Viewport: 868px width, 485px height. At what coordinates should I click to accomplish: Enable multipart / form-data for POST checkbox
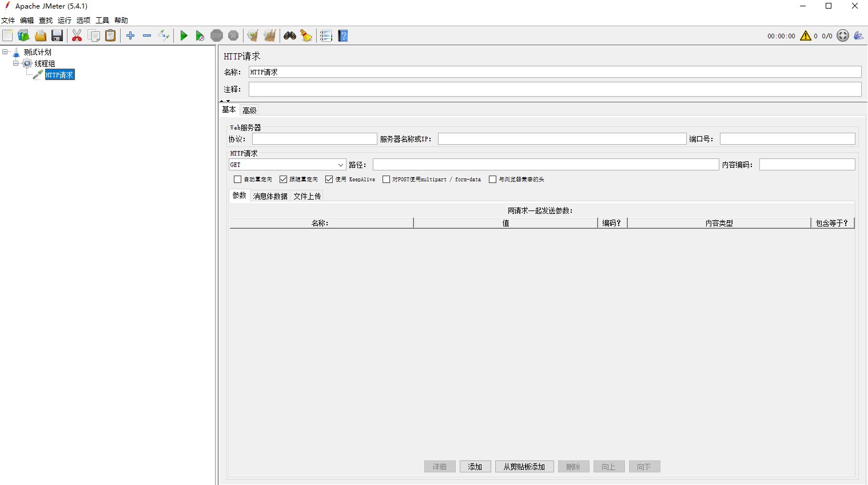386,180
